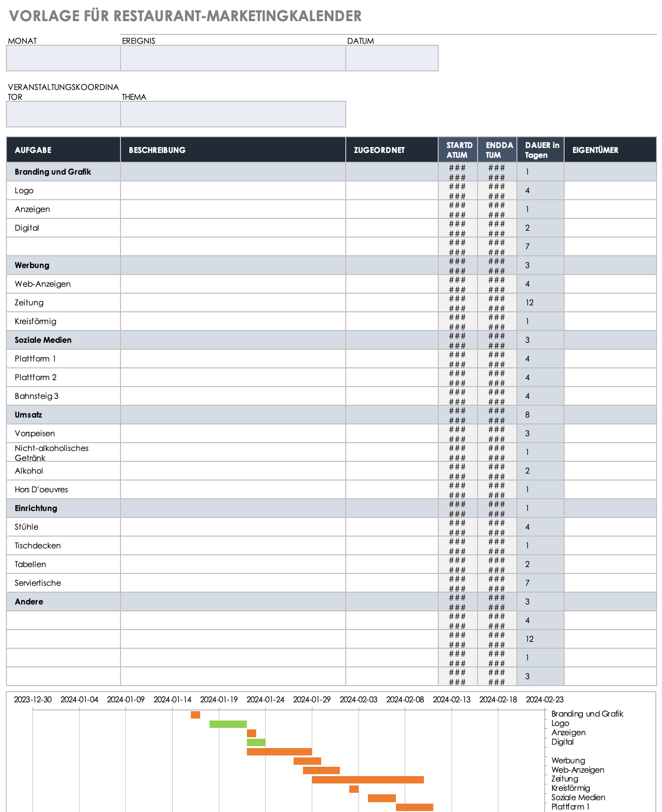Click the duration value 8 in Umsatz row
This screenshot has width=662, height=812.
541,415
